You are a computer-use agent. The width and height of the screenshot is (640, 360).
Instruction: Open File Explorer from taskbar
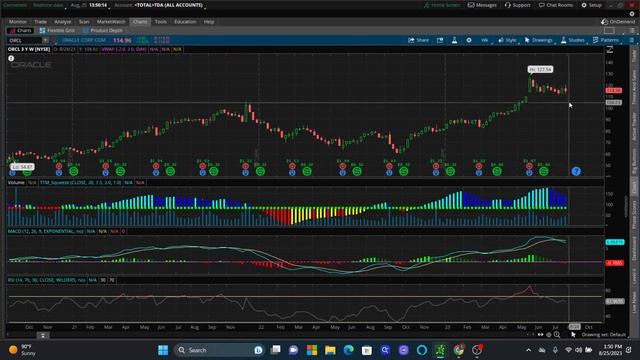(x=330, y=350)
